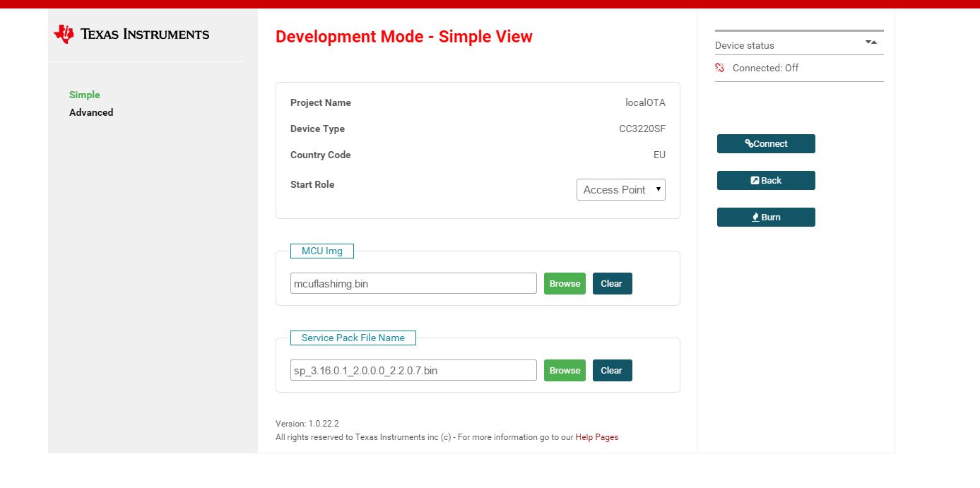Click the Connected: Off status text
The image size is (980, 488).
(x=766, y=68)
